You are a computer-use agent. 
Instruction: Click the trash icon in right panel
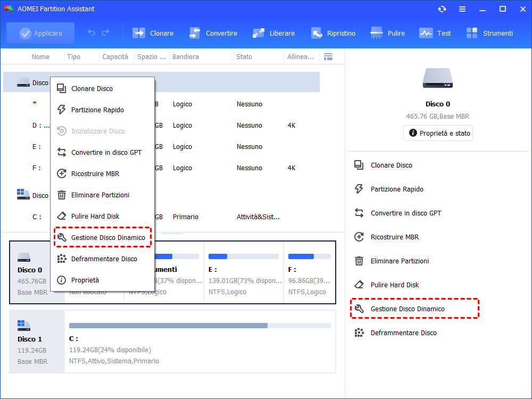tap(359, 261)
